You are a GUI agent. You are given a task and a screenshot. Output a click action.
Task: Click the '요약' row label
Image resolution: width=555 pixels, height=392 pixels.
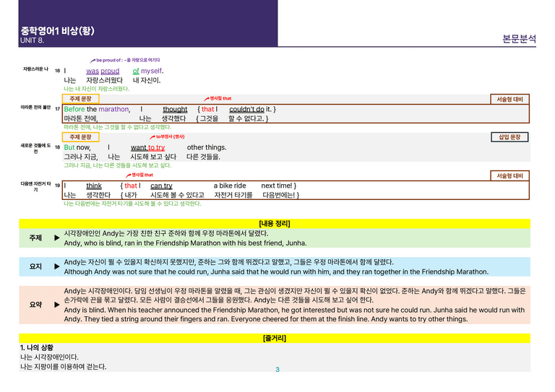point(35,305)
